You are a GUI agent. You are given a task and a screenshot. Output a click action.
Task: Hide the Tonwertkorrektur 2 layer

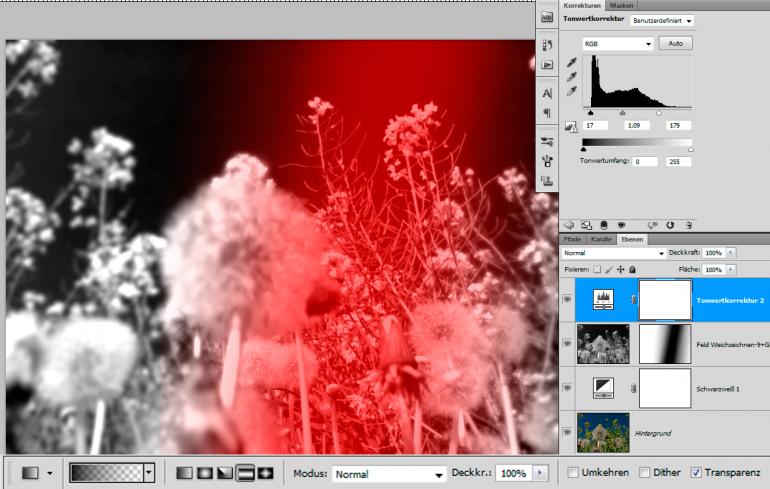(x=567, y=299)
